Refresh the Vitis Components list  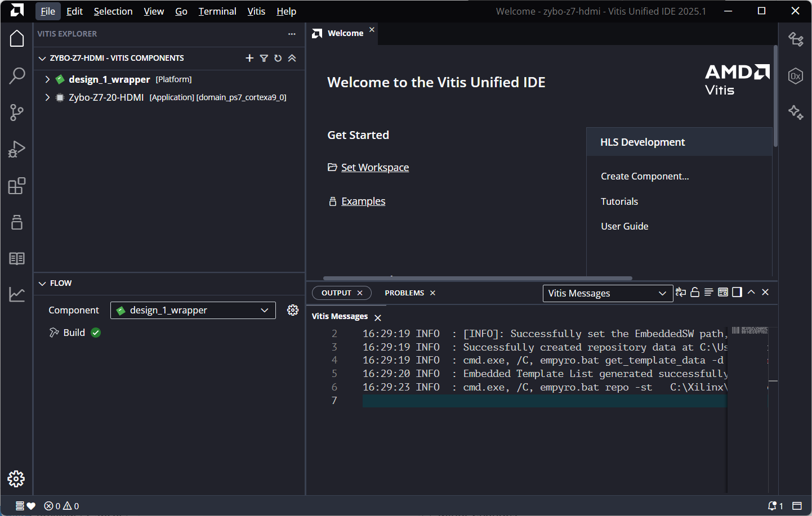[278, 58]
